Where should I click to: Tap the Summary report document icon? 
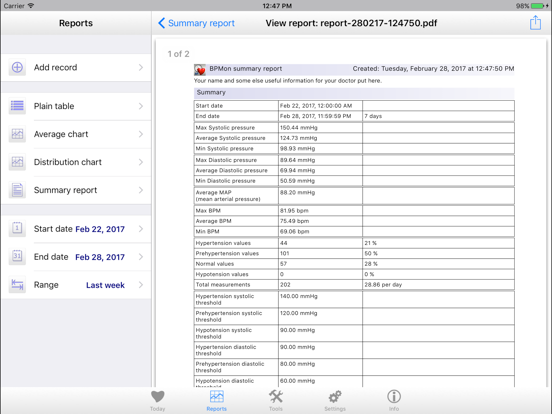17,190
